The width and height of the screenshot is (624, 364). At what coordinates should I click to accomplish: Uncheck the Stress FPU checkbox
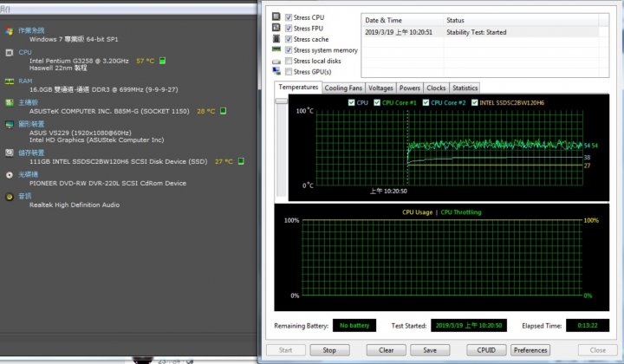click(x=289, y=29)
